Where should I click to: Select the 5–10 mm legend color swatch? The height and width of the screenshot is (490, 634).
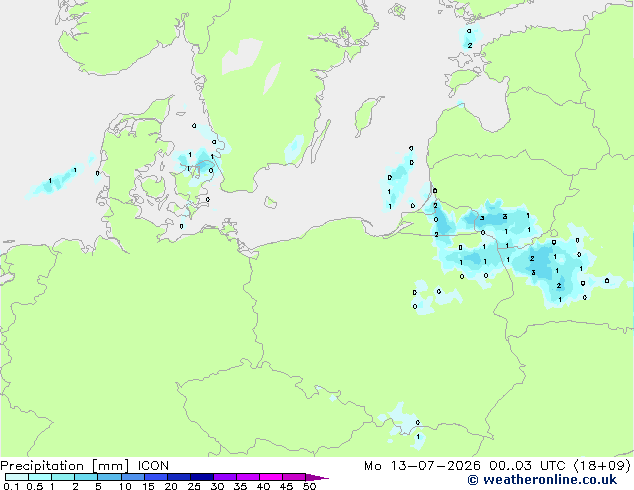pyautogui.click(x=109, y=477)
